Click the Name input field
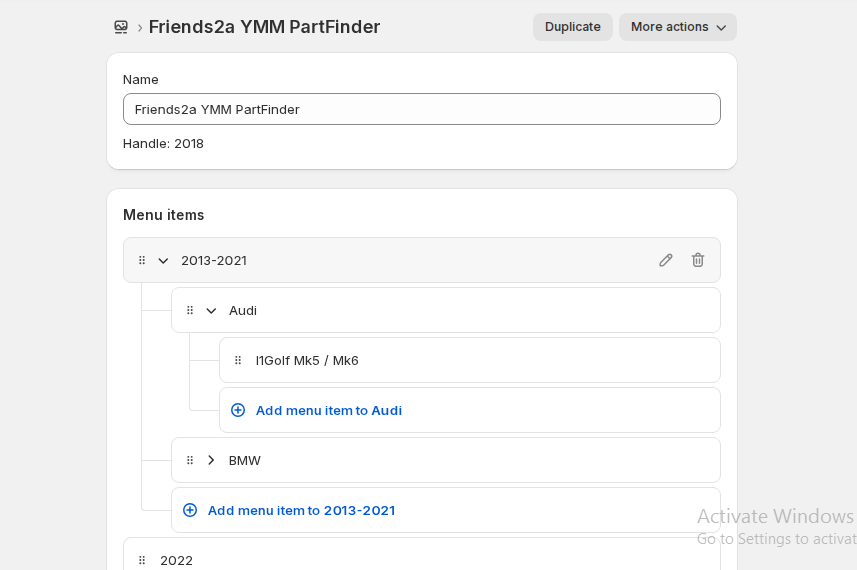The width and height of the screenshot is (857, 570). (421, 109)
